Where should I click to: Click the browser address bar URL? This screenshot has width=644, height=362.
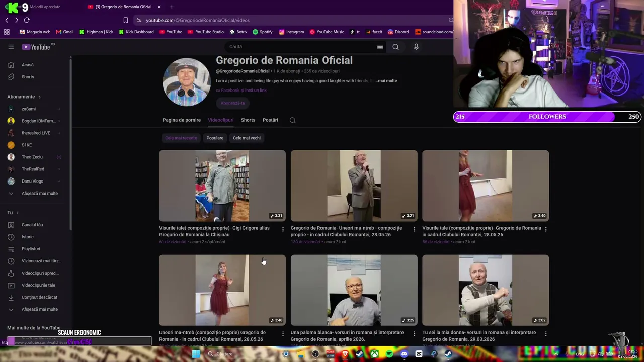point(198,20)
